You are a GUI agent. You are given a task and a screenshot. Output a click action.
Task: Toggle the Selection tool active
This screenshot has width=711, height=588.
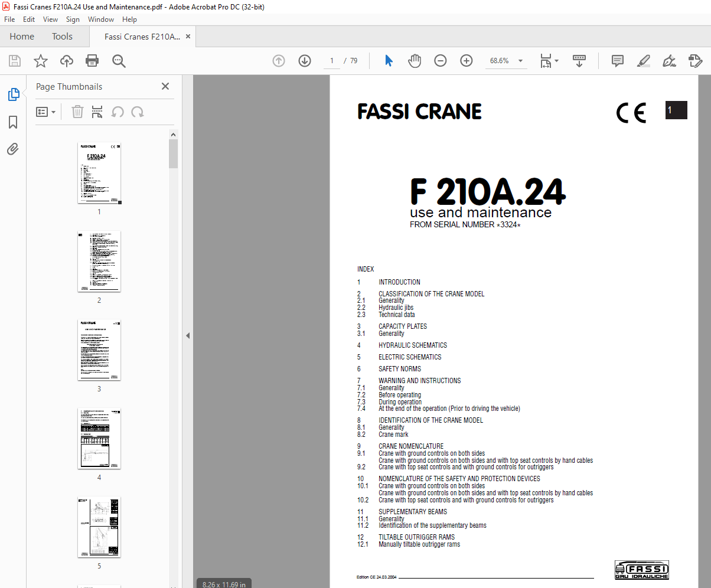(x=389, y=61)
